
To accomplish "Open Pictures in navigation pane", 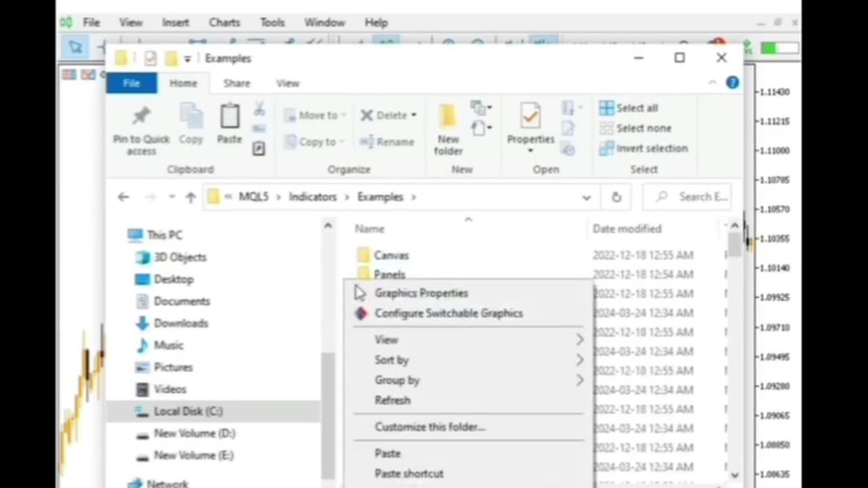I will (163, 367).
